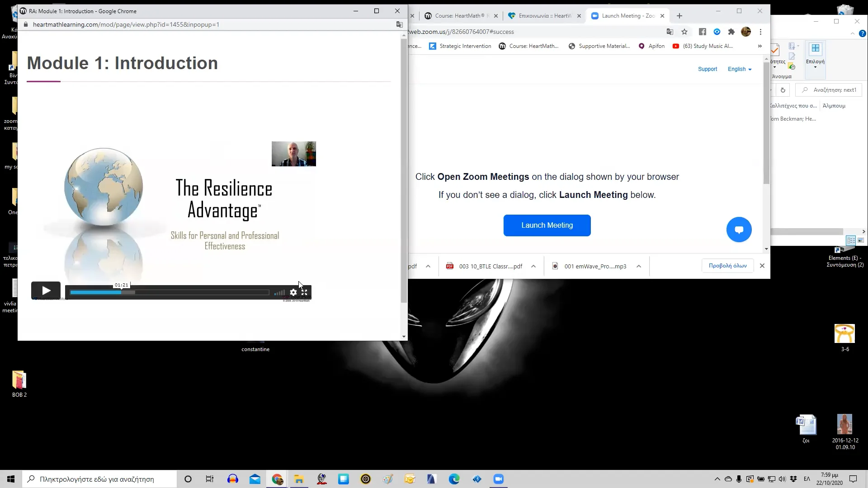This screenshot has height=488, width=868.
Task: Adjust the video volume bars
Action: pos(279,293)
